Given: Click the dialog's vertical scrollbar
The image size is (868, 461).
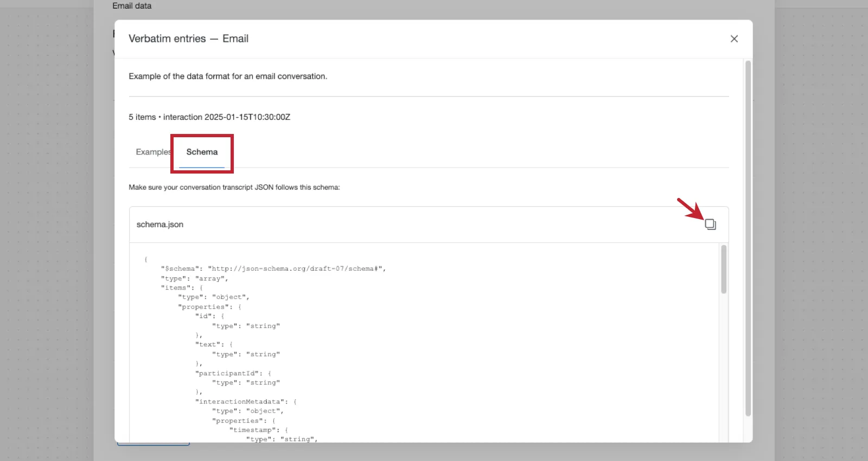Looking at the screenshot, I should coord(748,239).
